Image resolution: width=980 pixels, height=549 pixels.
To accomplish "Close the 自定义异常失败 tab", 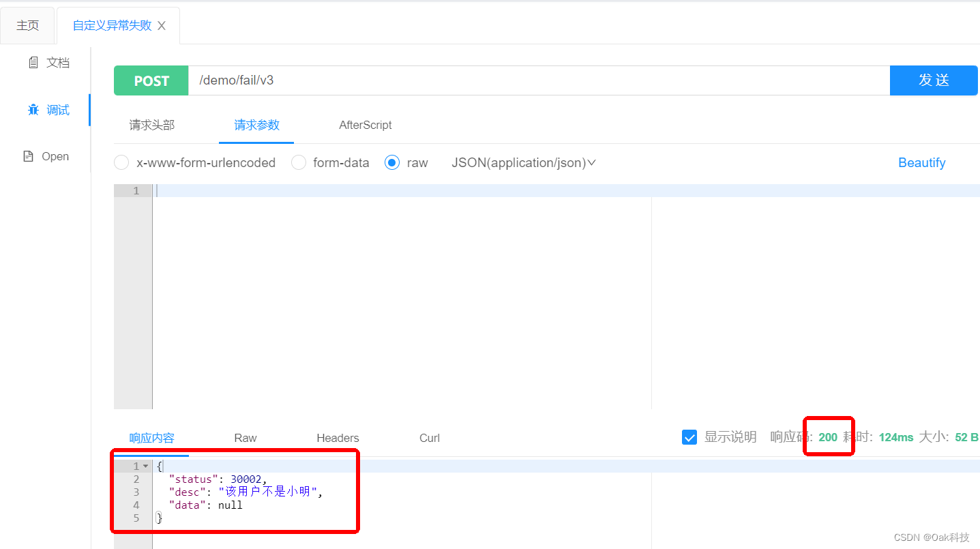I will pos(162,26).
